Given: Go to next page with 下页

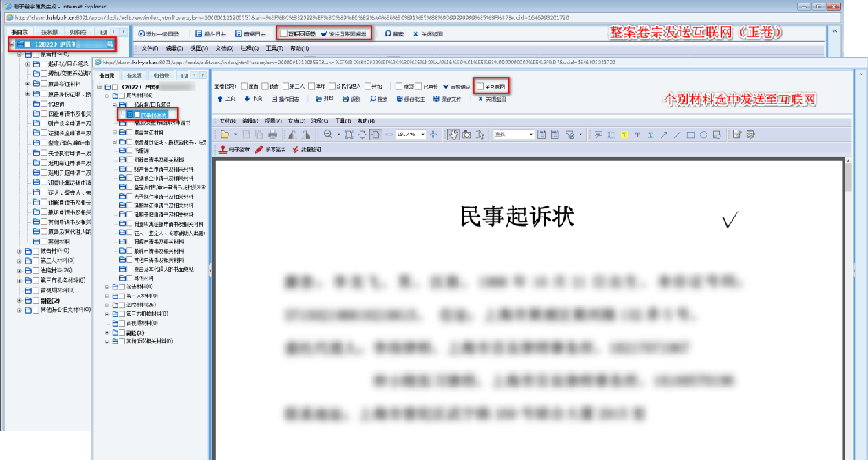Looking at the screenshot, I should click(x=254, y=99).
